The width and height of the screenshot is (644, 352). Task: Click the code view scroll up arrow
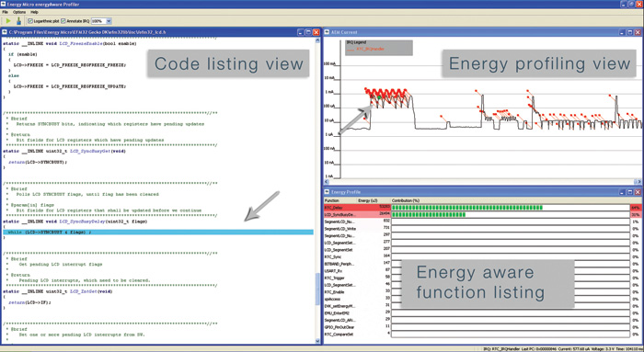(317, 40)
